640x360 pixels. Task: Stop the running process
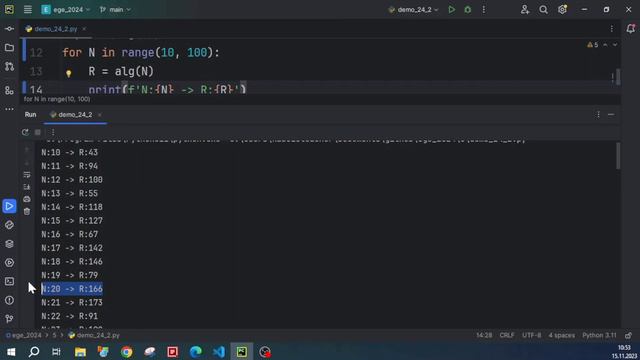tap(38, 132)
